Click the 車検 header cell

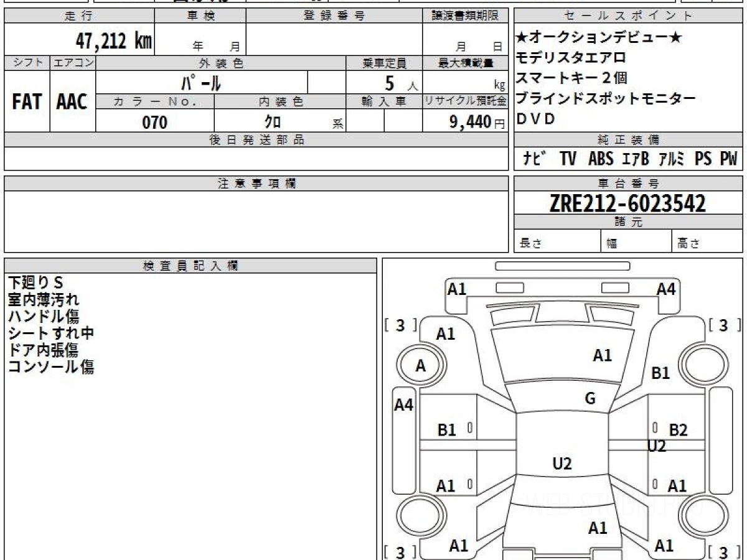coord(200,16)
